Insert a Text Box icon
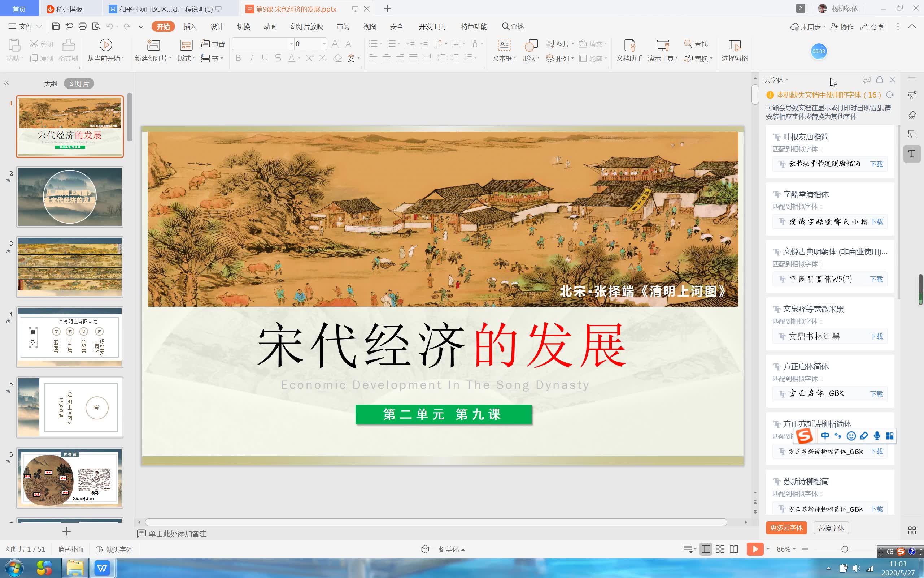 point(504,45)
